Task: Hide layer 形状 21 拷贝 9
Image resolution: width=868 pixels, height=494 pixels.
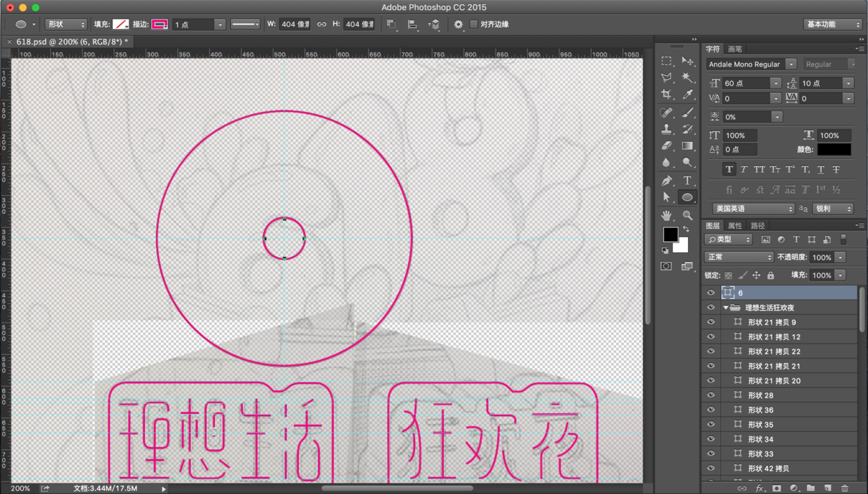Action: [710, 323]
